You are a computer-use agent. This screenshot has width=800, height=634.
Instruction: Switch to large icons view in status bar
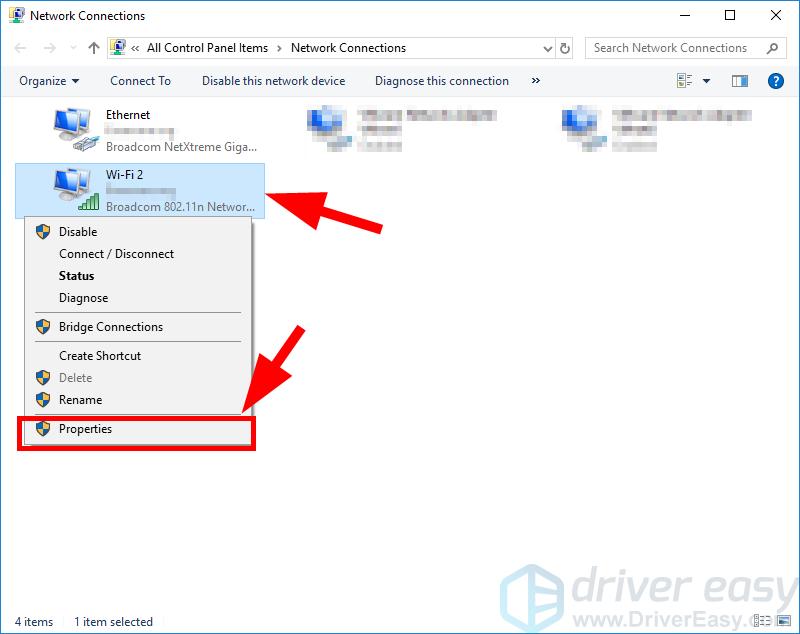coord(784,621)
